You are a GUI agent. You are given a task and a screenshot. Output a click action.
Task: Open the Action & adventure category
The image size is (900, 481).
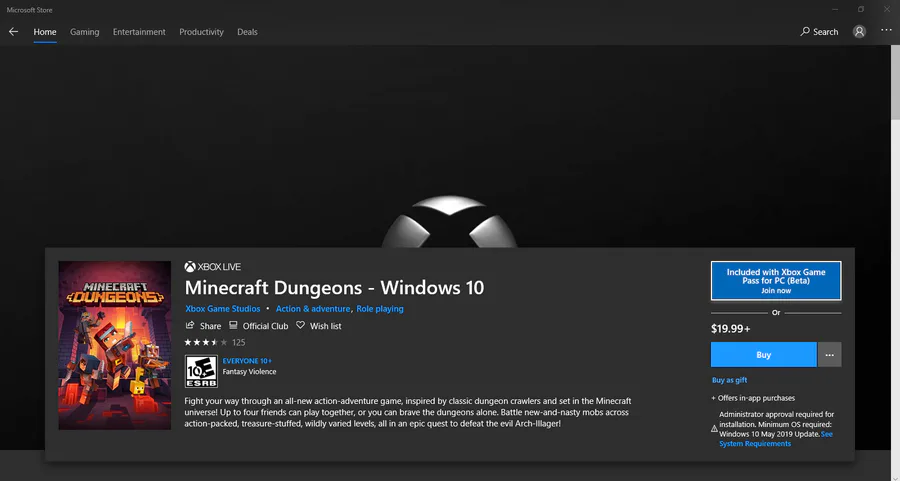coord(313,309)
